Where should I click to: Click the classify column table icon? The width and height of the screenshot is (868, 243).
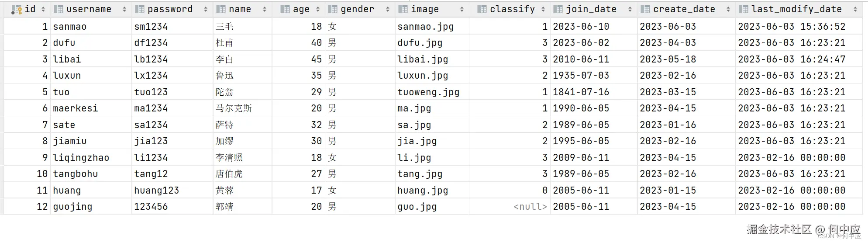tap(482, 9)
